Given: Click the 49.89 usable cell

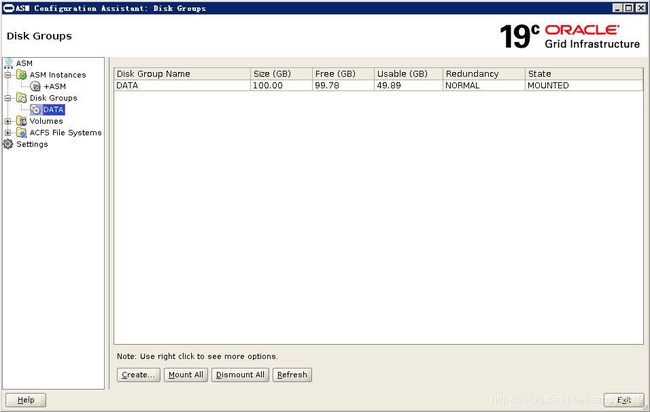Looking at the screenshot, I should 408,85.
